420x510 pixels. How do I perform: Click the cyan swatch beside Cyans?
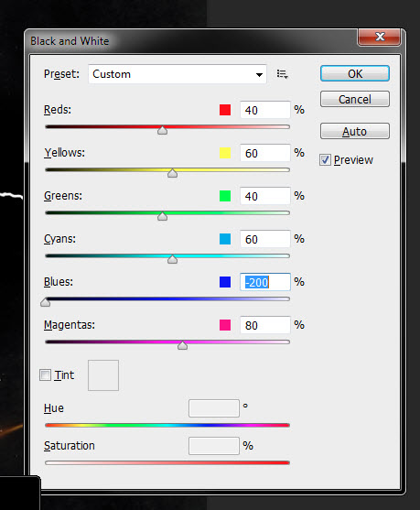pos(225,239)
